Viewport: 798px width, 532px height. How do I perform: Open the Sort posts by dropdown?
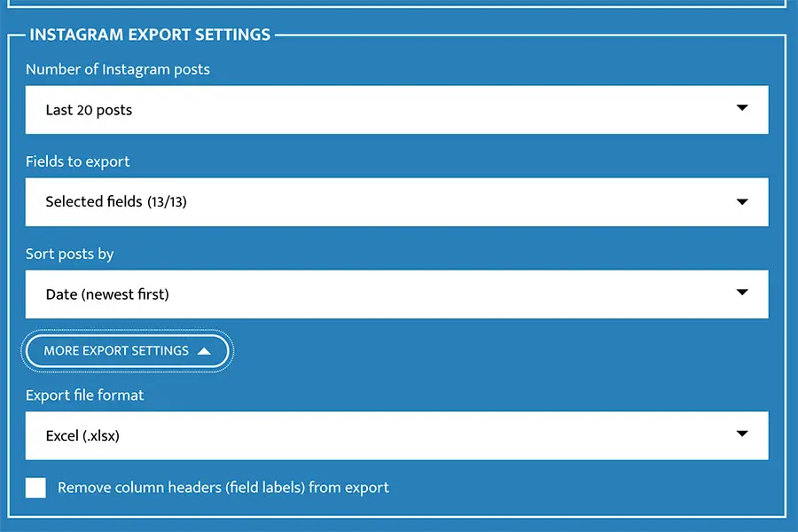397,294
